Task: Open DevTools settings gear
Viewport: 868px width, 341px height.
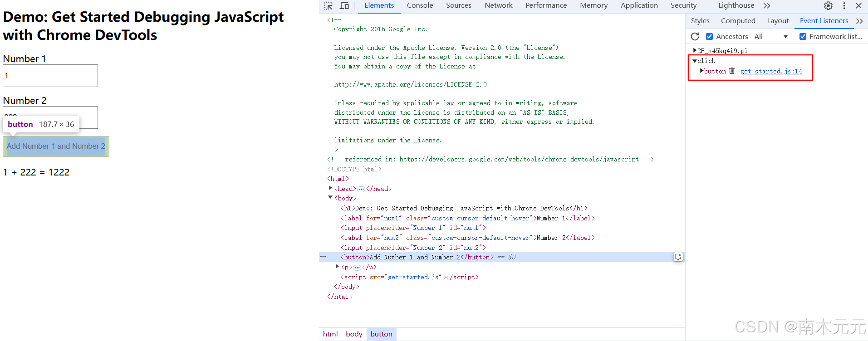Action: tap(828, 5)
